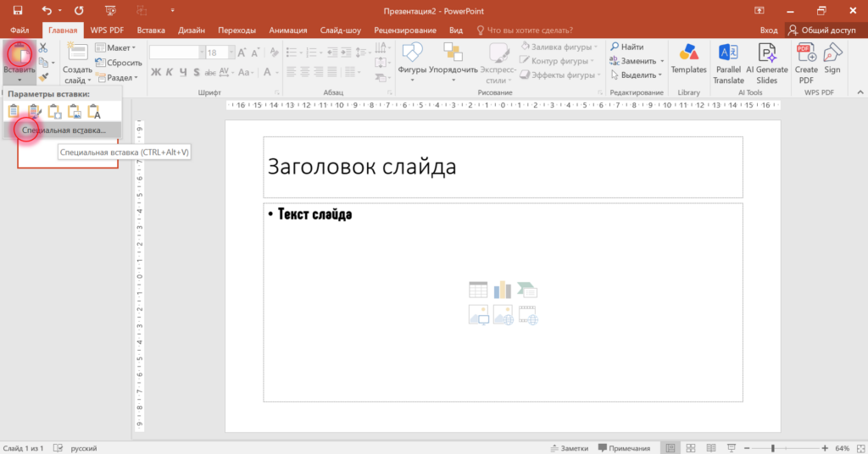868x454 pixels.
Task: Open Parallel Translate tool
Action: pos(728,64)
